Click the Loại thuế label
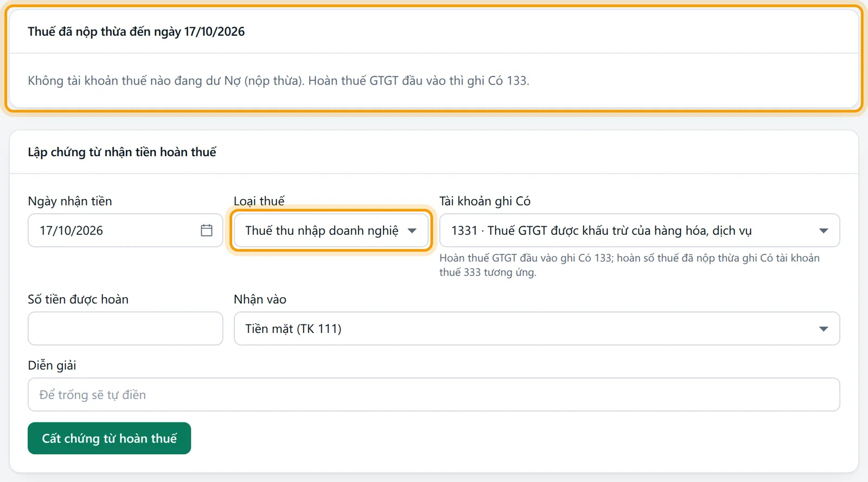 point(259,201)
